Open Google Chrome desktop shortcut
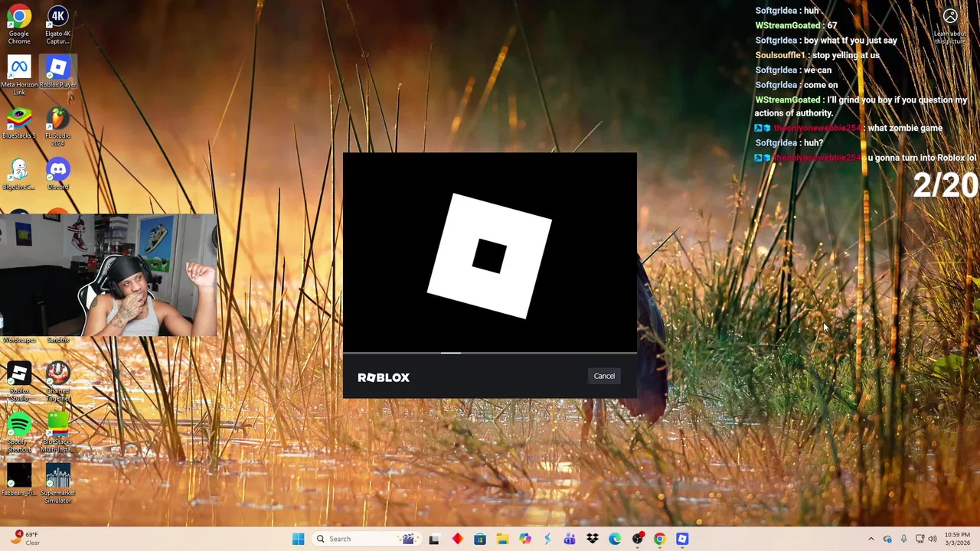Screen dimensions: 980x551 click(x=19, y=25)
